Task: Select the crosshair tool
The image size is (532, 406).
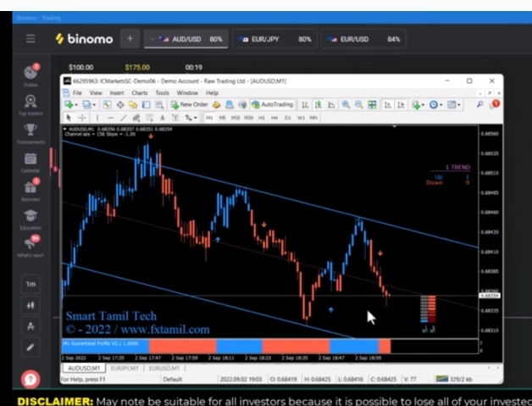Action: coord(82,118)
